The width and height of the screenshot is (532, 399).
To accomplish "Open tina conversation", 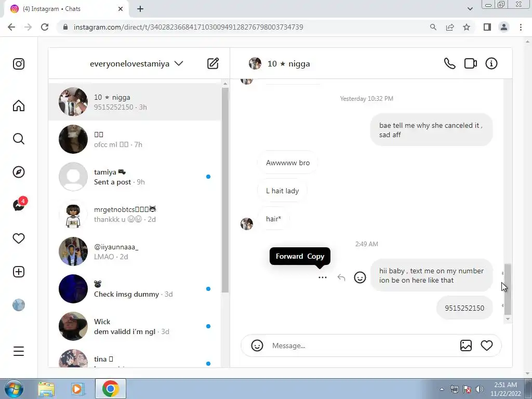I will 135,356.
